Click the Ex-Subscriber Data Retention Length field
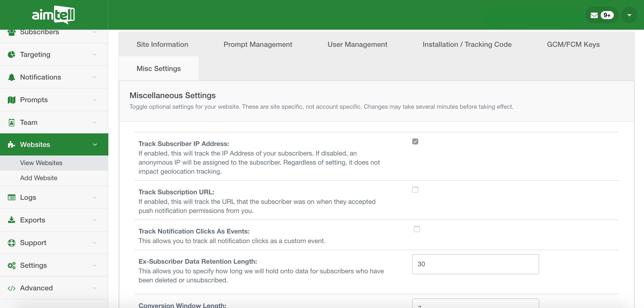 coord(475,264)
